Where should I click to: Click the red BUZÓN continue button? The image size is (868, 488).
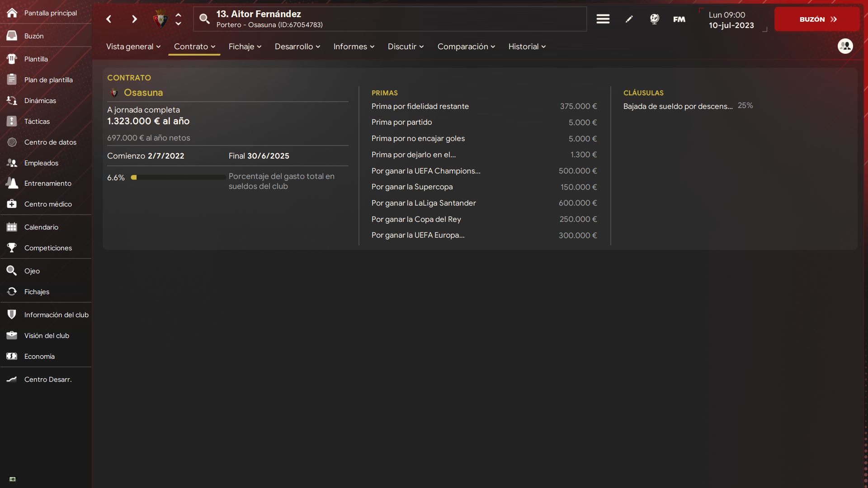(x=817, y=19)
